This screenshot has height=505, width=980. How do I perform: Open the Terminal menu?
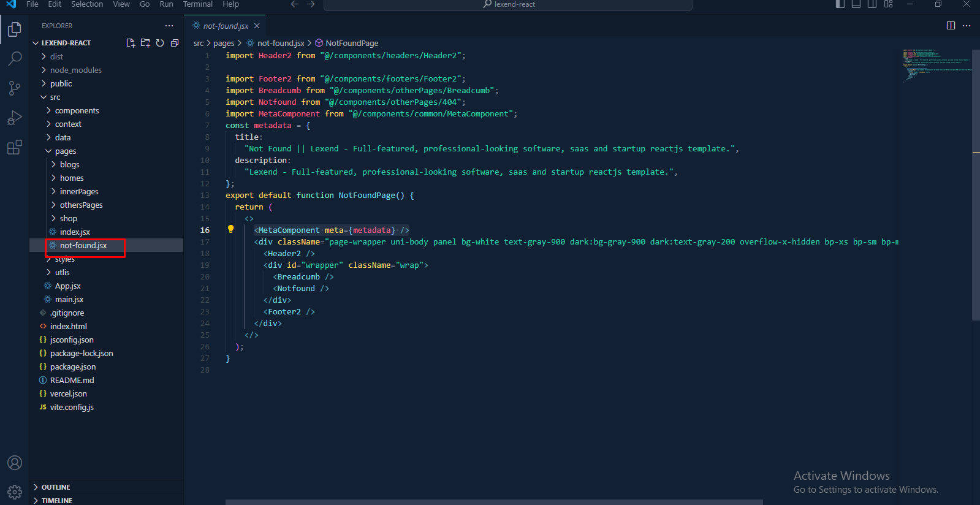197,4
